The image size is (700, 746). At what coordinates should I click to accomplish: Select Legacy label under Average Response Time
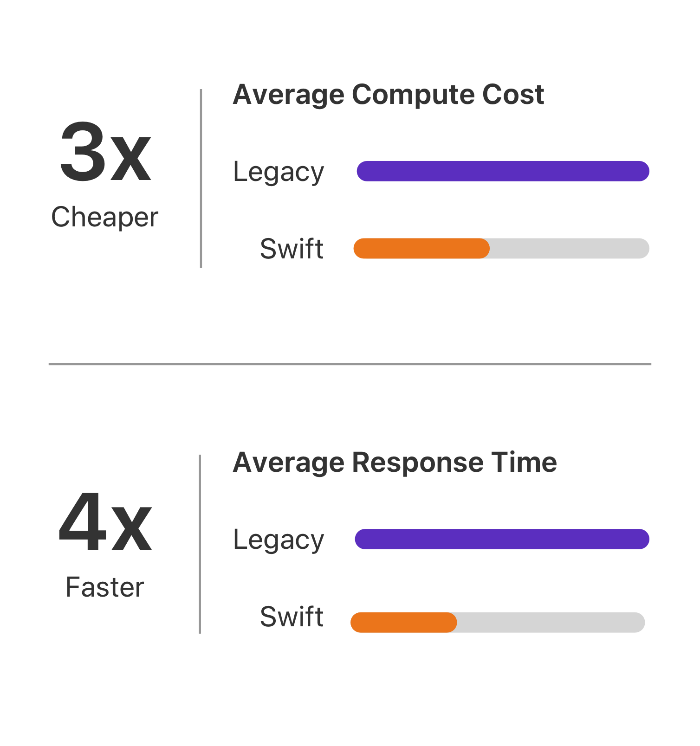[x=279, y=540]
